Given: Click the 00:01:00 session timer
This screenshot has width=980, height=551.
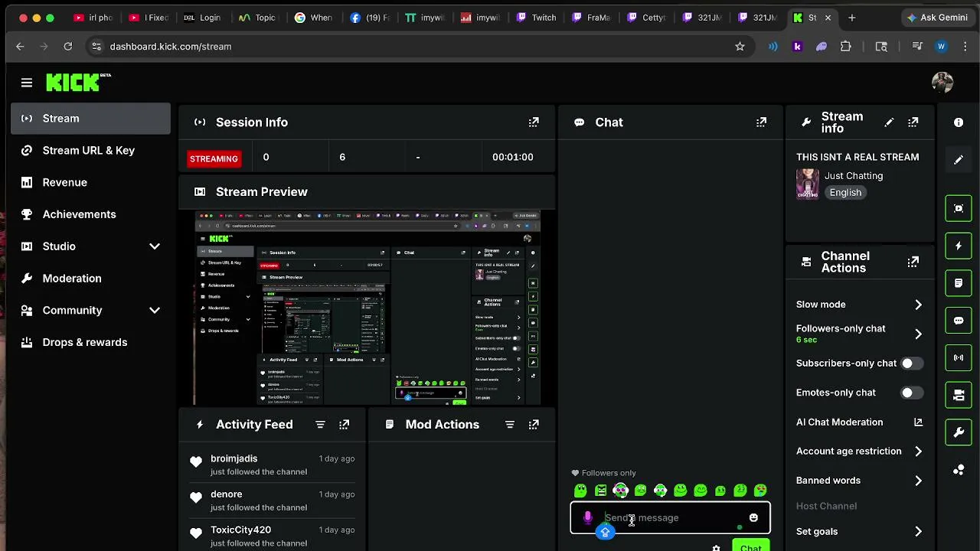Looking at the screenshot, I should tap(512, 157).
